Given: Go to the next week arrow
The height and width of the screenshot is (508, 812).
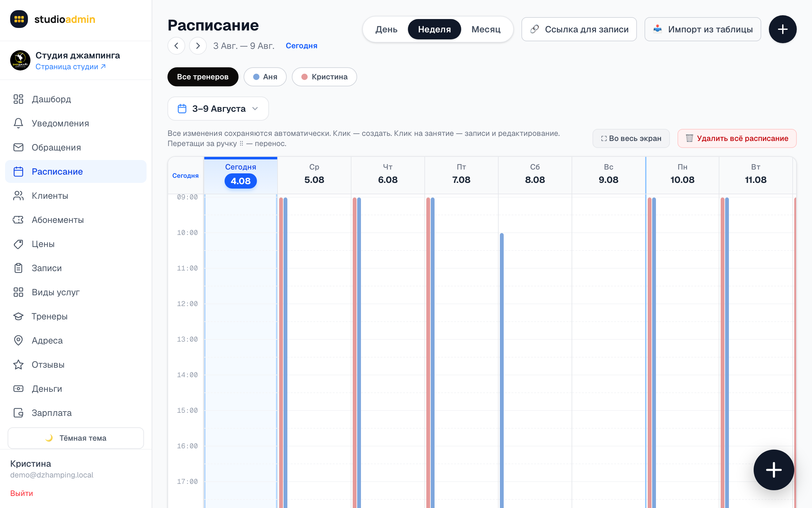Looking at the screenshot, I should [198, 46].
